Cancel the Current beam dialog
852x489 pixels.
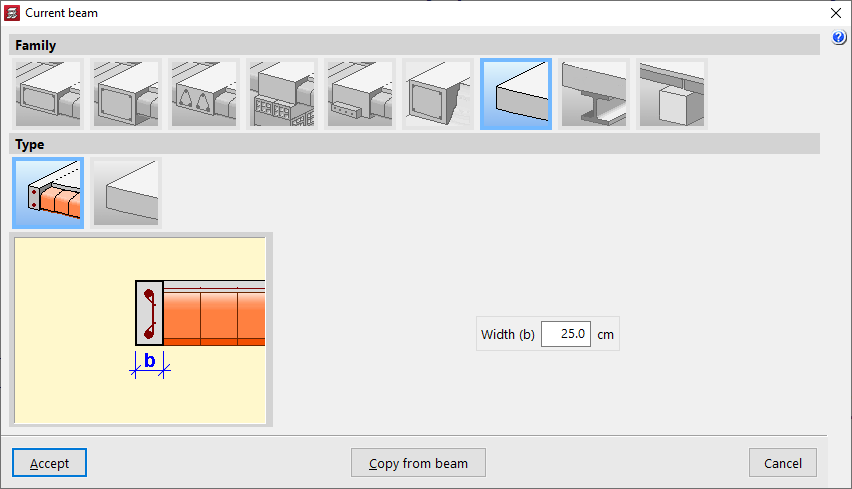[x=782, y=463]
